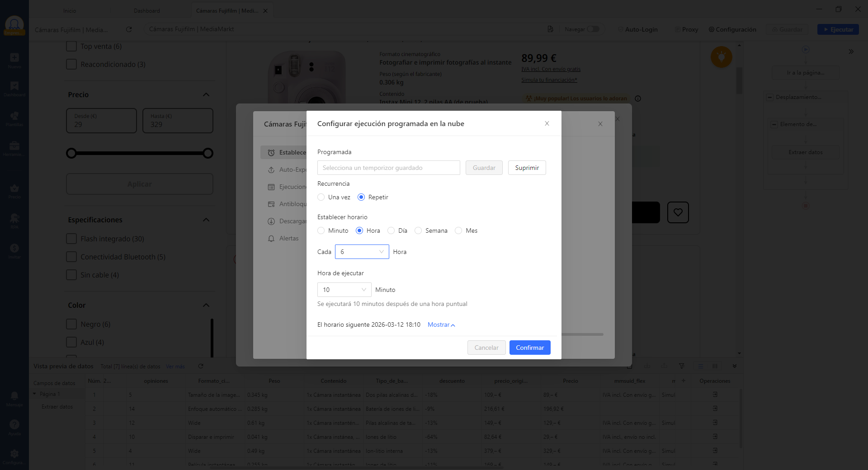Viewport: 868px width, 470px height.
Task: Select the Una vez recurrence option
Action: (321, 197)
